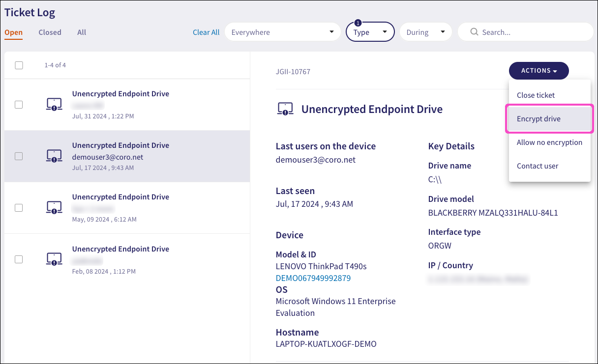Check the box for Feb 08 2024 ticket
Viewport: 598px width, 364px height.
19,259
